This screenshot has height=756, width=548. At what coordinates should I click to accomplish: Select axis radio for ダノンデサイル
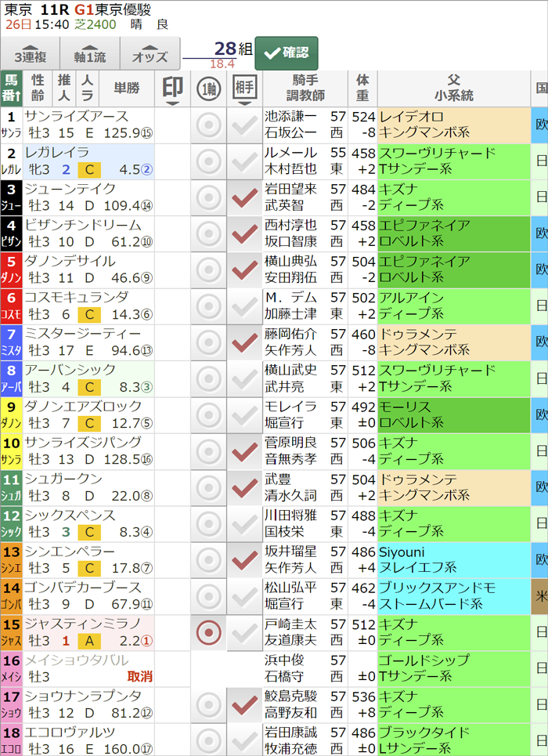tap(209, 270)
